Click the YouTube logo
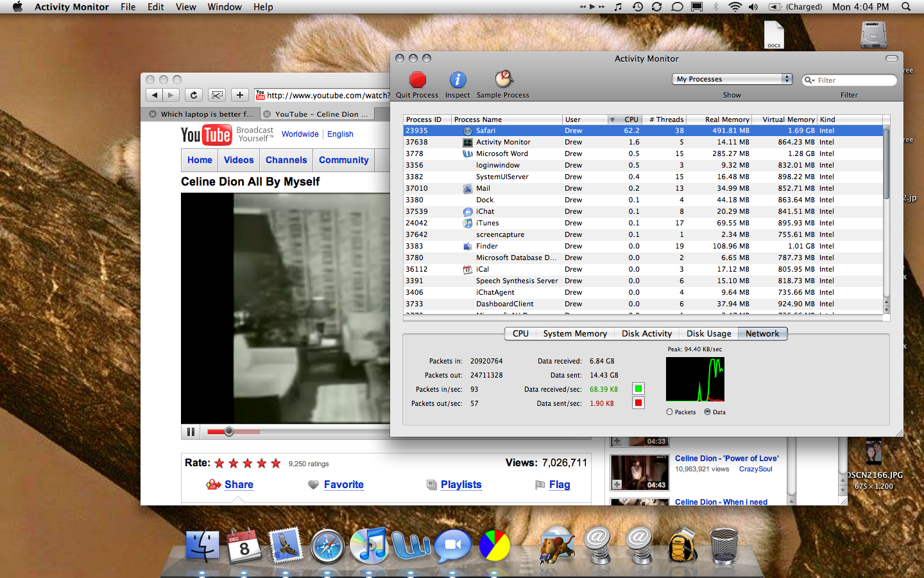924x578 pixels. (206, 135)
